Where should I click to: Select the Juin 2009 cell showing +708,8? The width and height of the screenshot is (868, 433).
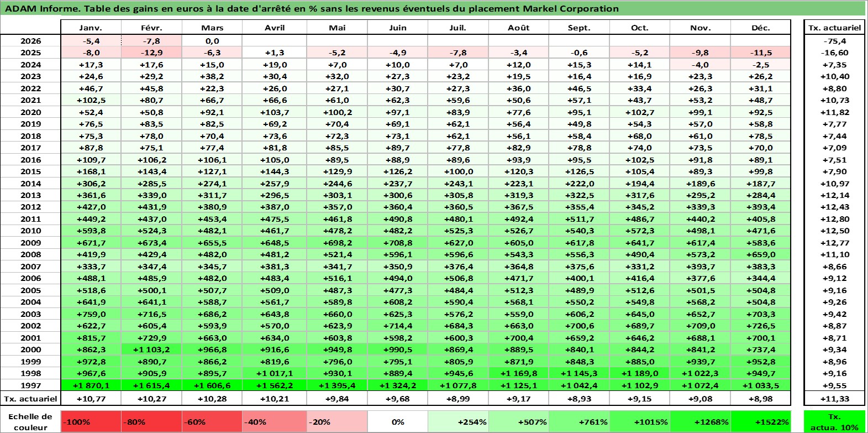[x=398, y=243]
